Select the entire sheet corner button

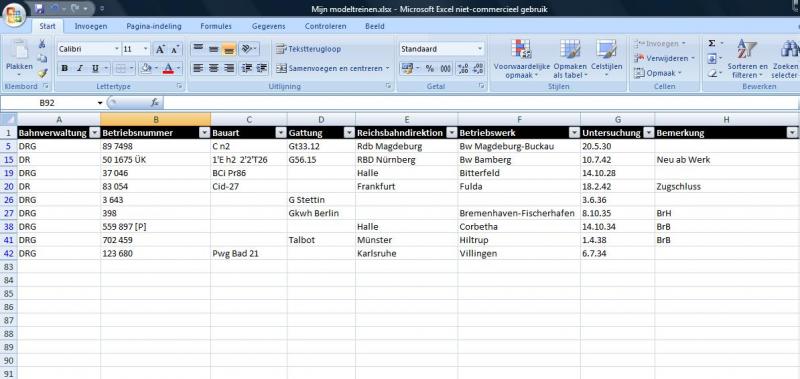click(x=9, y=119)
